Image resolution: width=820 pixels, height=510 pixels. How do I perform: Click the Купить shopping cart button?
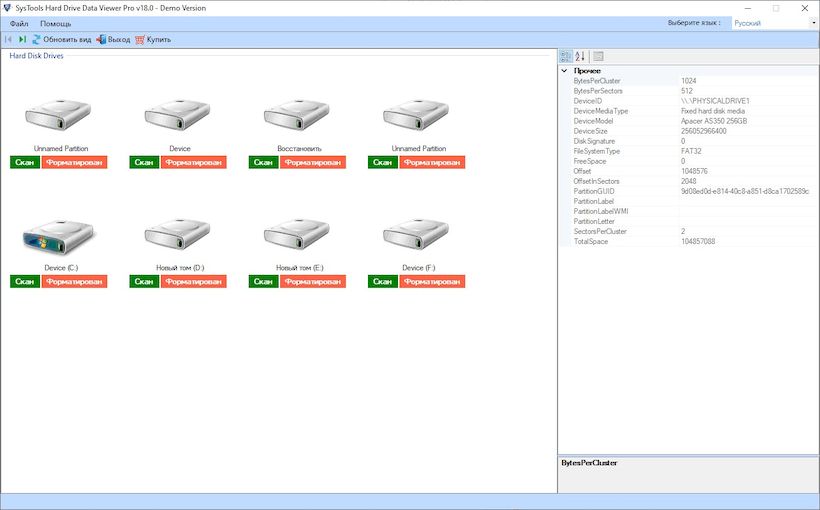(x=153, y=39)
